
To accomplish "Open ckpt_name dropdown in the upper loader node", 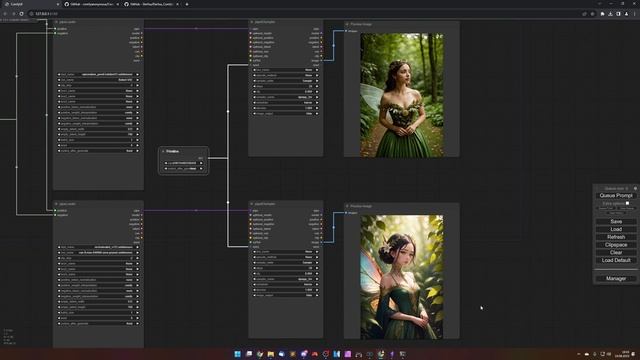I will (98, 75).
